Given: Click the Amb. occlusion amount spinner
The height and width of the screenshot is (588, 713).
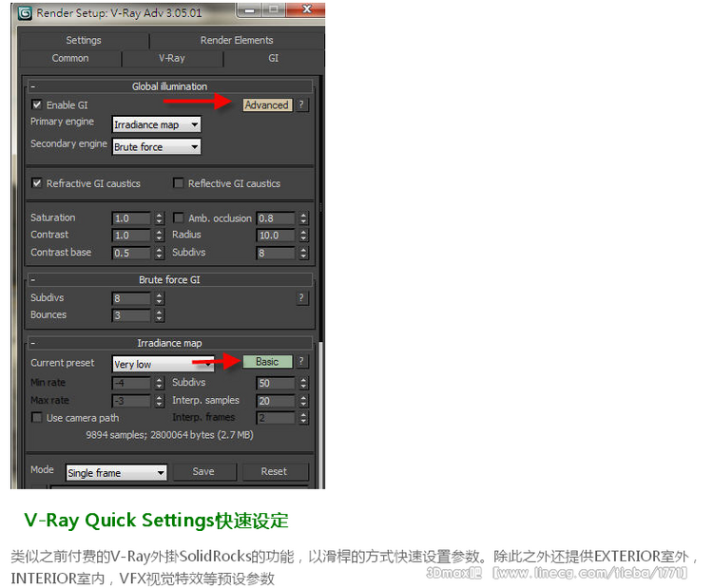Looking at the screenshot, I should coord(304,218).
